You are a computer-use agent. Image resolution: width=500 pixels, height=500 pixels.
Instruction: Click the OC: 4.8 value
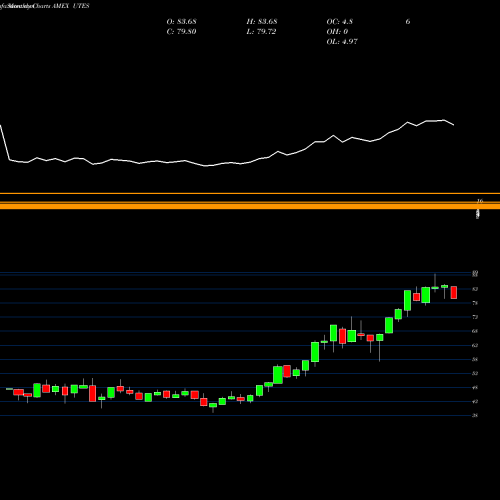pyautogui.click(x=339, y=22)
